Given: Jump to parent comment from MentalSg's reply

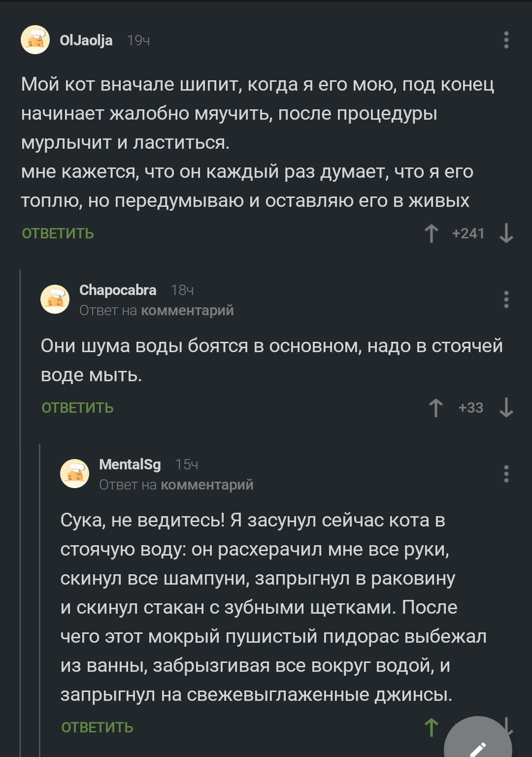Looking at the screenshot, I should pos(207,485).
